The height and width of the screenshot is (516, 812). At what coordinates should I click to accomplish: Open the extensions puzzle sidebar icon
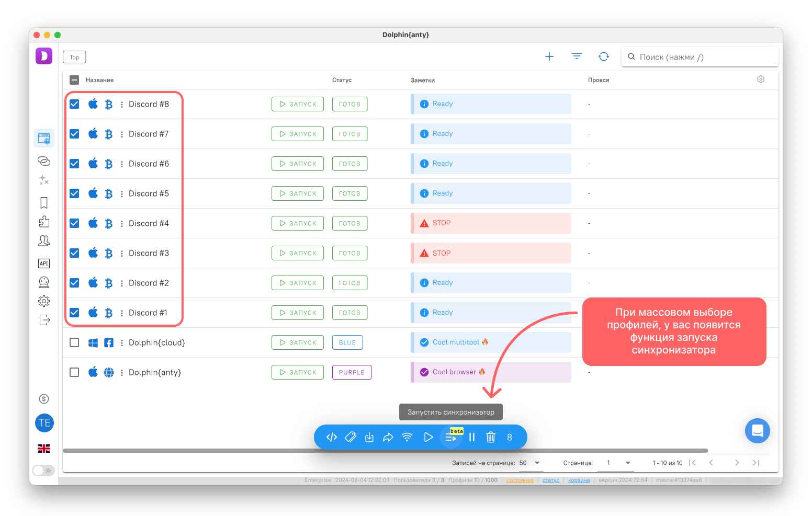44,222
